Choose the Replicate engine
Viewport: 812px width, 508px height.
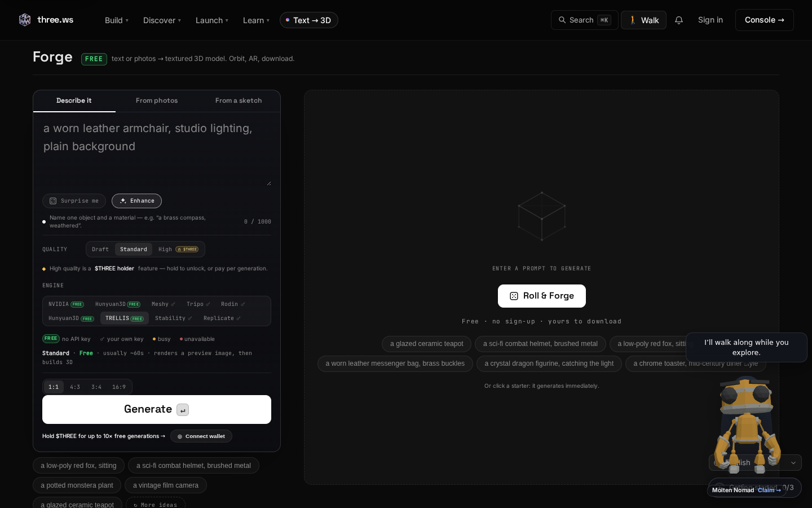tap(222, 318)
